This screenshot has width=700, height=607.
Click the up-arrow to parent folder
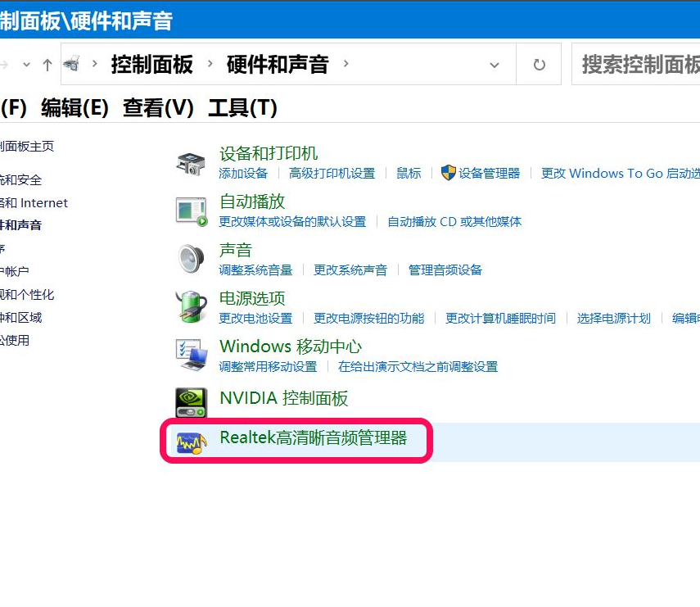tap(47, 65)
